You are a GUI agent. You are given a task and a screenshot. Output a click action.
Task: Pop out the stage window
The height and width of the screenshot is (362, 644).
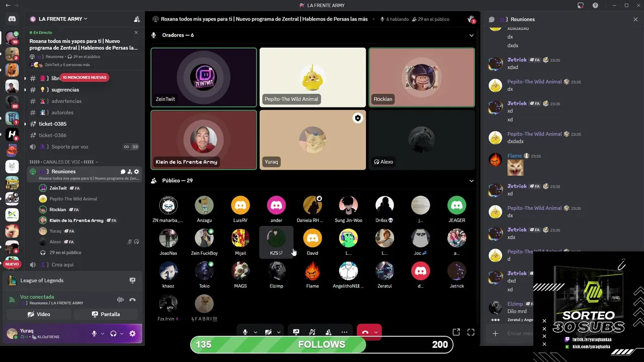tap(456, 332)
